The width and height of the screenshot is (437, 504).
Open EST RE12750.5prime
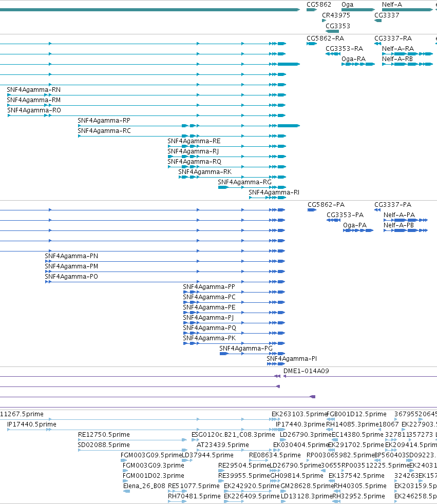[104, 435]
